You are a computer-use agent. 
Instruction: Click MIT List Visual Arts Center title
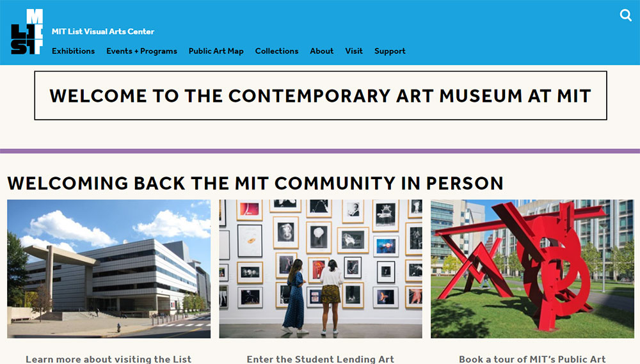(x=103, y=31)
